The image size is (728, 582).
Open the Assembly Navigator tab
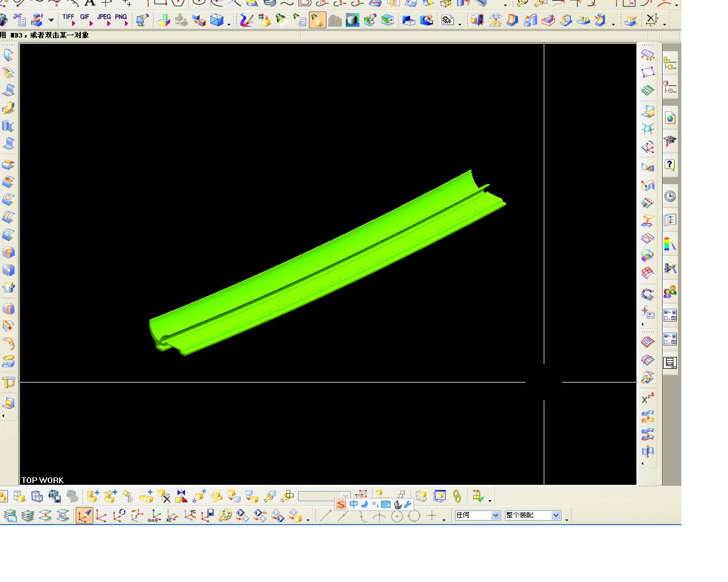tap(670, 64)
